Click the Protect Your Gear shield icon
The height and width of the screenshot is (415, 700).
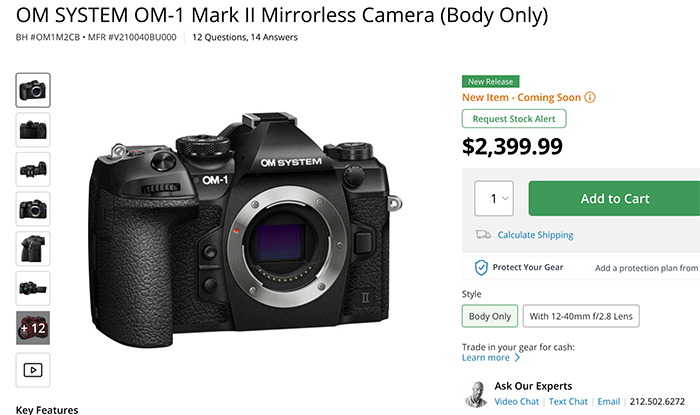482,267
